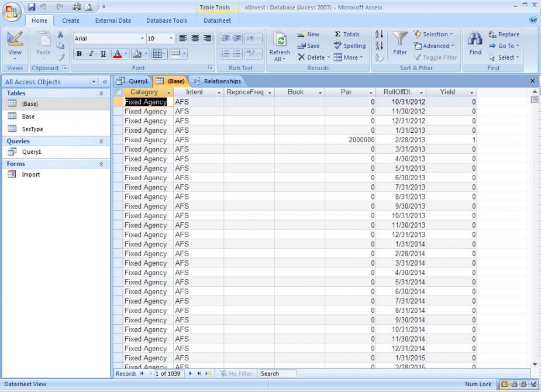This screenshot has width=541, height=392.
Task: Open font size dropdown
Action: click(x=171, y=38)
